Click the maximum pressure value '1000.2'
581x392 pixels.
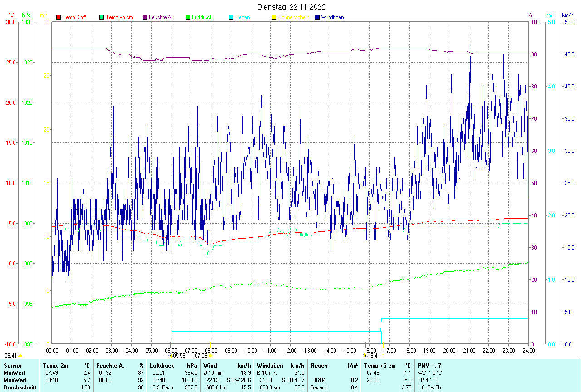tap(189, 380)
